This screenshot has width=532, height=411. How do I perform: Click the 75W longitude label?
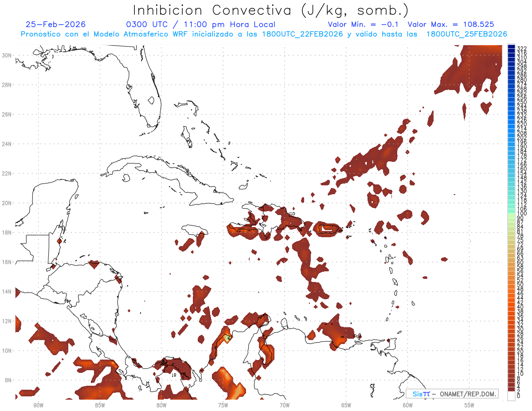[x=223, y=405]
